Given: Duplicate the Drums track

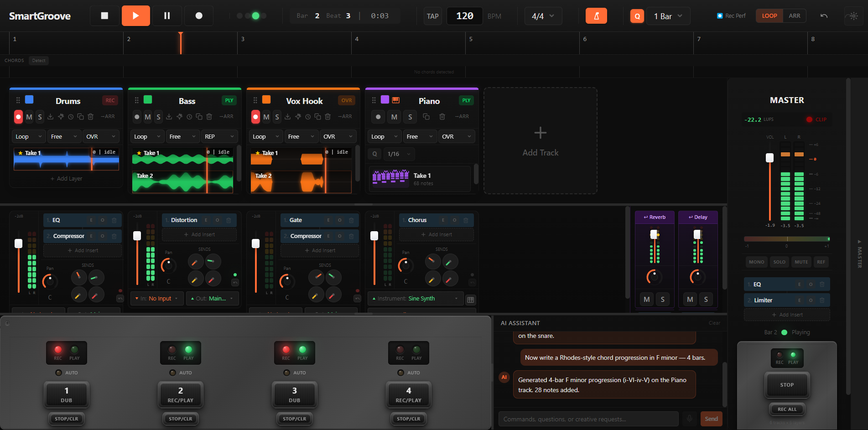Looking at the screenshot, I should pyautogui.click(x=80, y=117).
